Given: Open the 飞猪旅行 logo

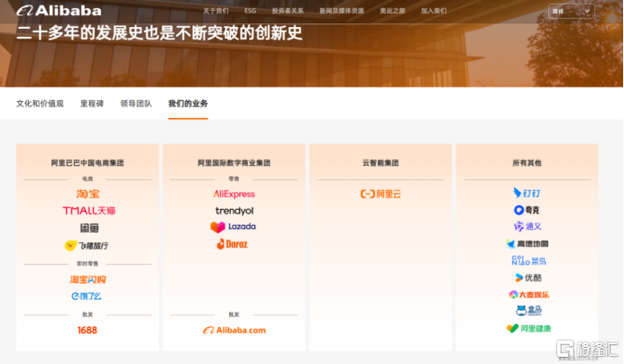Looking at the screenshot, I should point(87,245).
